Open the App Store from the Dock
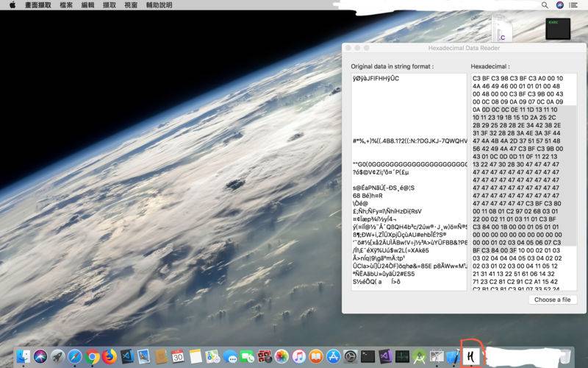Screen dimensions: 588x368 tap(332, 356)
